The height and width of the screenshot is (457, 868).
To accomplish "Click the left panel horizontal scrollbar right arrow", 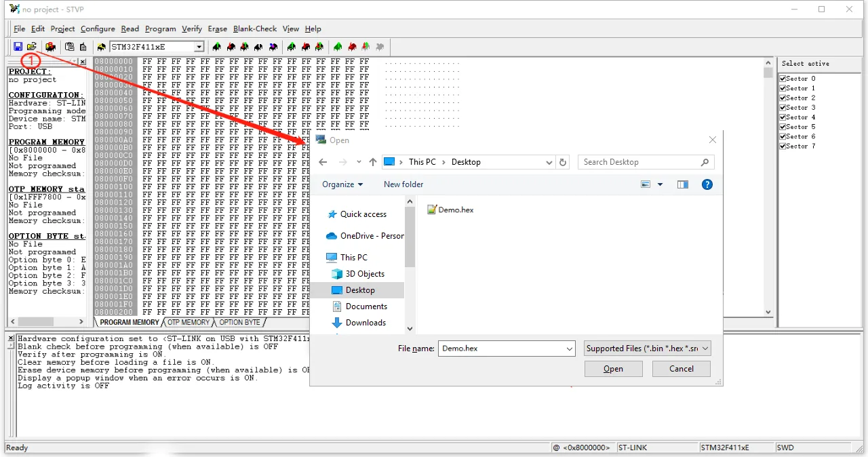I will 83,322.
